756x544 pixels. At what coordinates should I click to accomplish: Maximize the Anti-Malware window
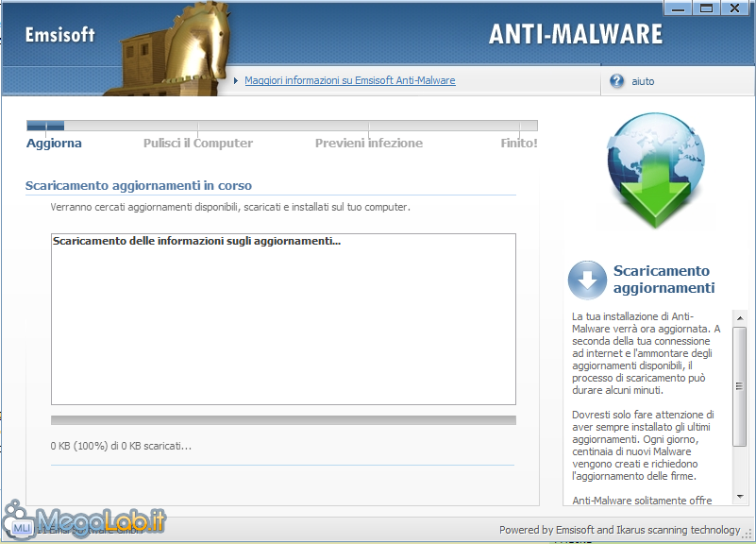[706, 8]
